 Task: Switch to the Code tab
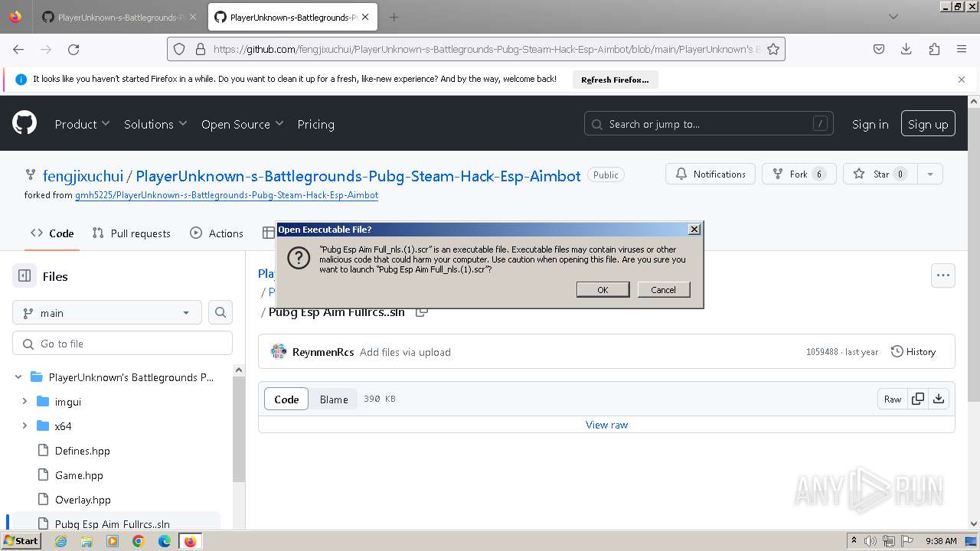[52, 233]
